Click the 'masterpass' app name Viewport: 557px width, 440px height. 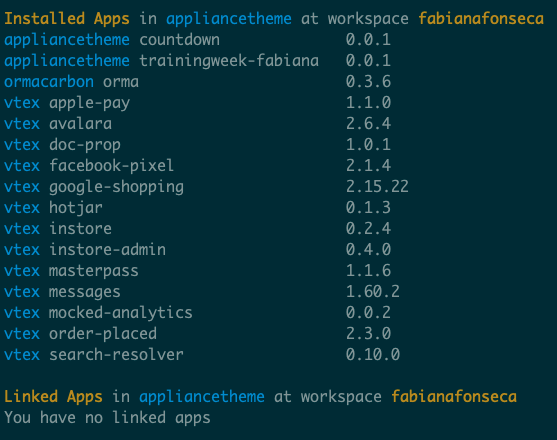(94, 271)
